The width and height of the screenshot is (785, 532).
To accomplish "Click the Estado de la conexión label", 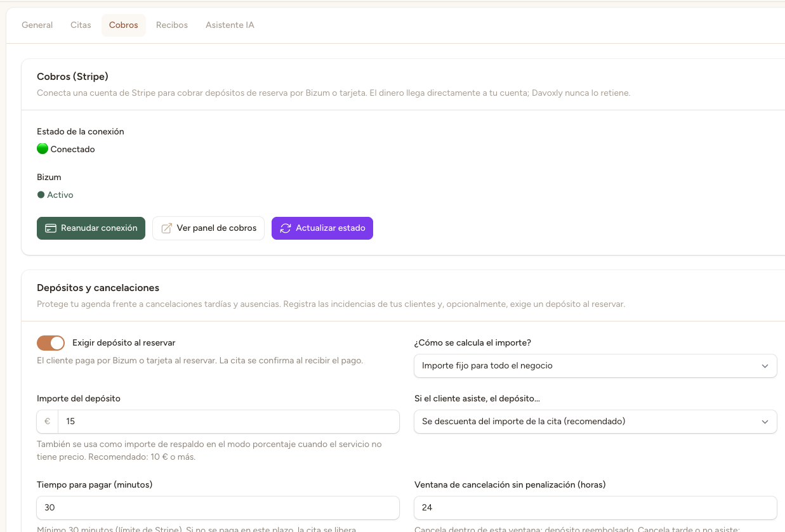I will pos(81,132).
